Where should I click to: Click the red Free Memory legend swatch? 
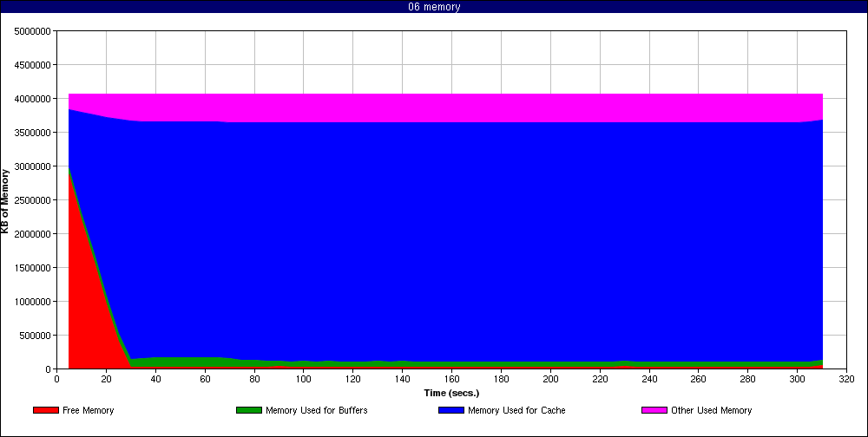(x=46, y=410)
